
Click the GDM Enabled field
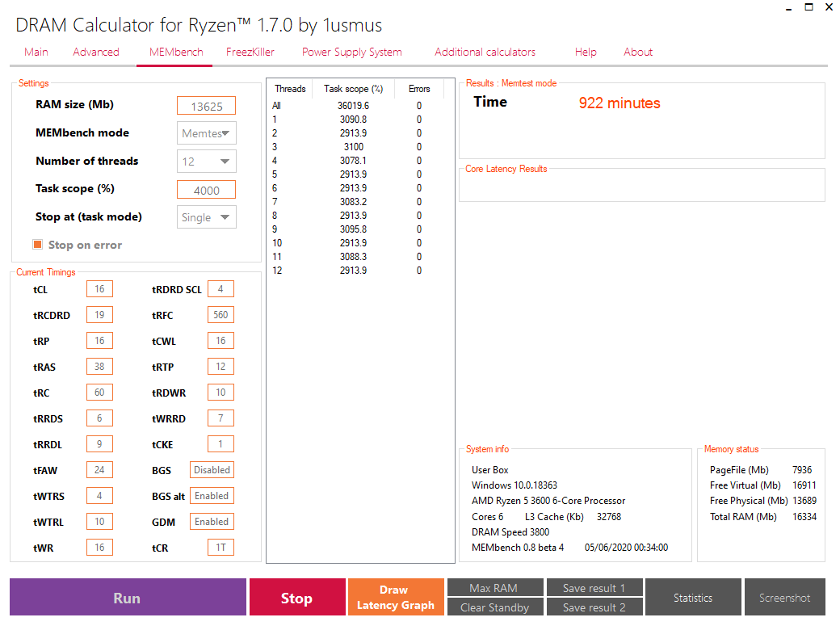212,521
